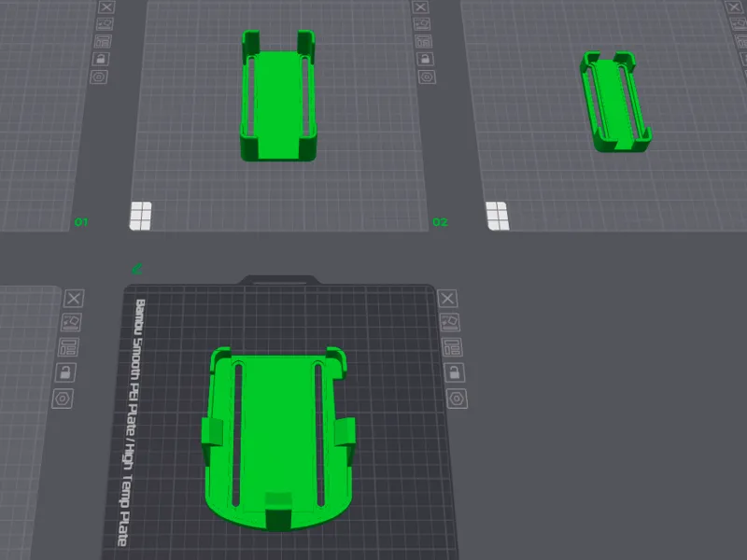Remove the plate holding the tall narrow model

click(x=420, y=7)
